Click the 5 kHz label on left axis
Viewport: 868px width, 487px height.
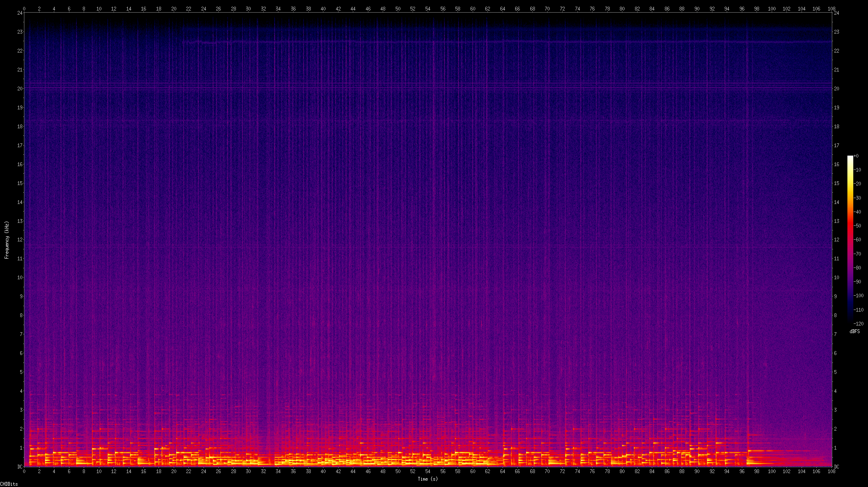[21, 372]
